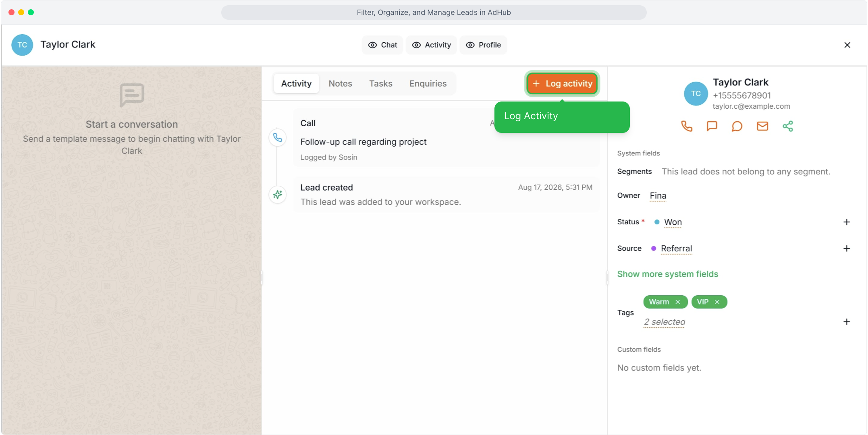868x435 pixels.
Task: Click the email taylor.c@example.com
Action: [x=751, y=106]
